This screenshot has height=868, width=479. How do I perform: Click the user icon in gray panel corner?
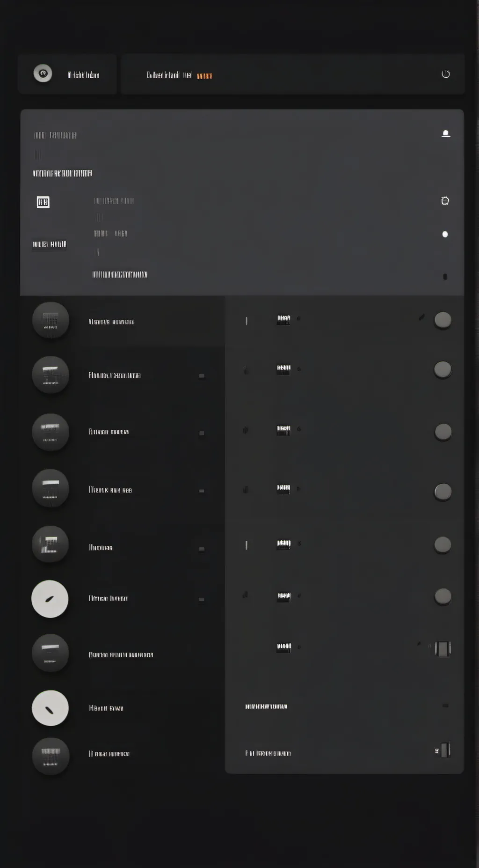pyautogui.click(x=446, y=134)
